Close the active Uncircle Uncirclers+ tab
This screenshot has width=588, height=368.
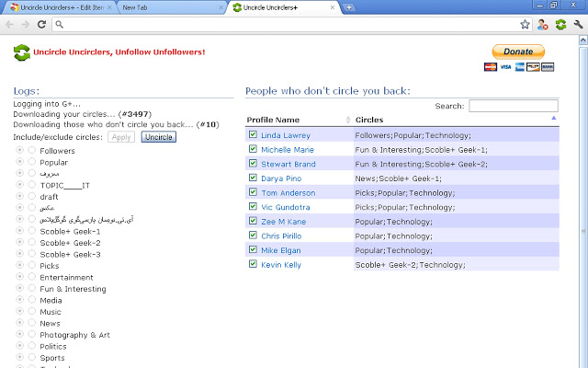click(x=333, y=7)
